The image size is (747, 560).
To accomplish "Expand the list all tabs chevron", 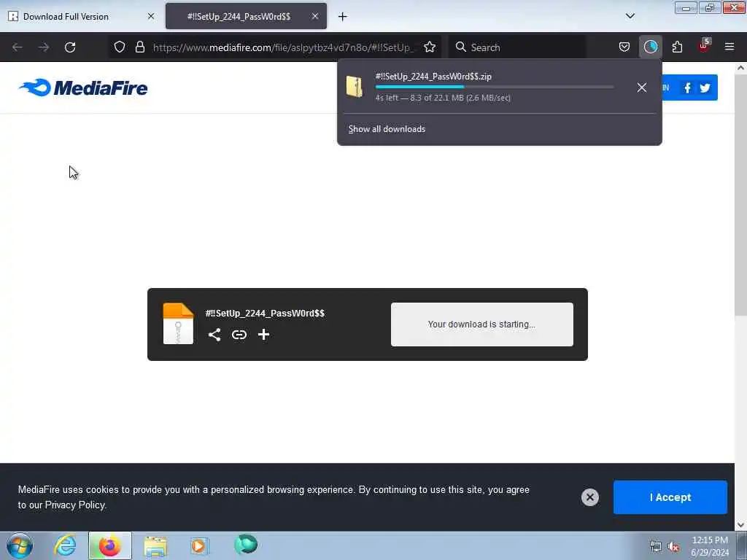I will pos(630,16).
